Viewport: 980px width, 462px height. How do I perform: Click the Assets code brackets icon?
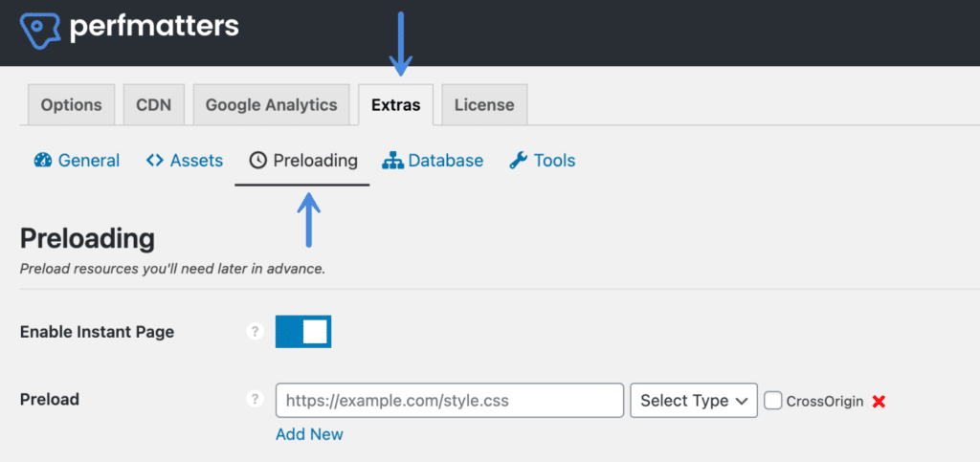pyautogui.click(x=154, y=161)
